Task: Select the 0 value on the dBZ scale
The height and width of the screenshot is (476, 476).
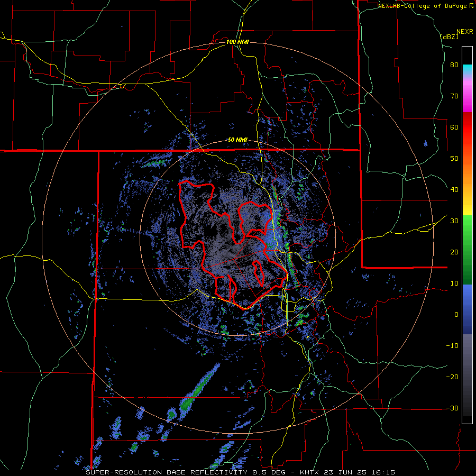Action: 456,315
